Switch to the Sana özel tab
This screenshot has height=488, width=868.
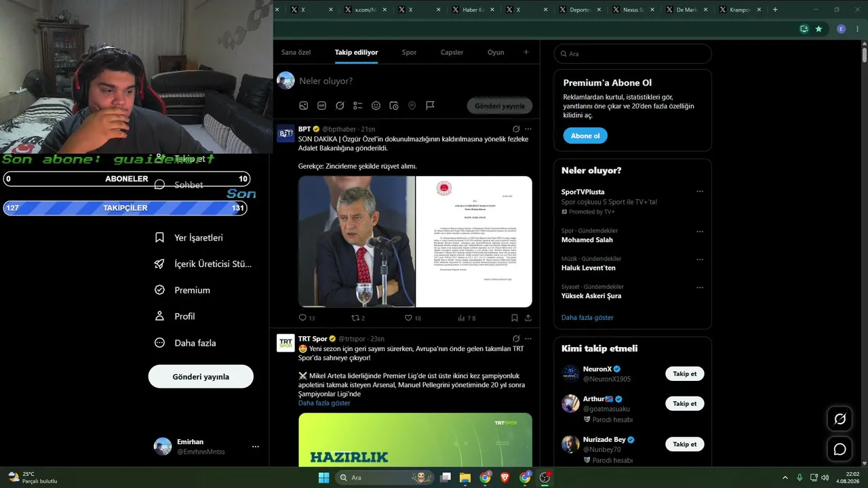(x=296, y=52)
